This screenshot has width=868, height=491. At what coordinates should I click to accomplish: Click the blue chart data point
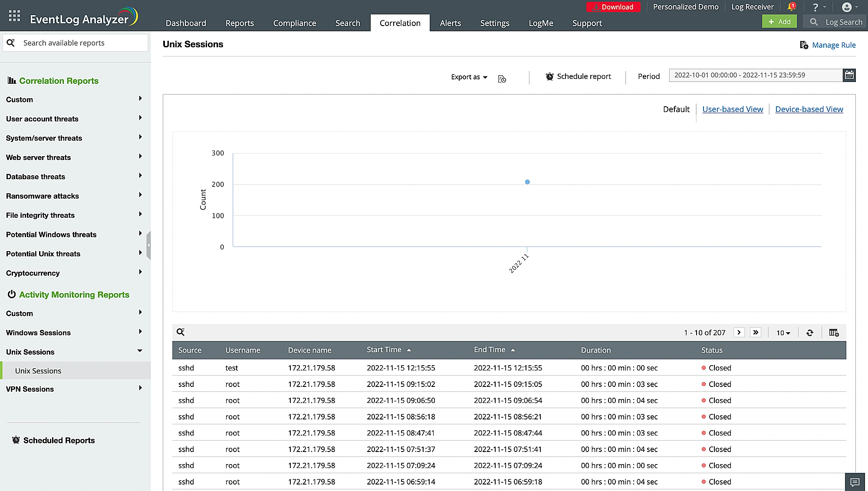[527, 182]
